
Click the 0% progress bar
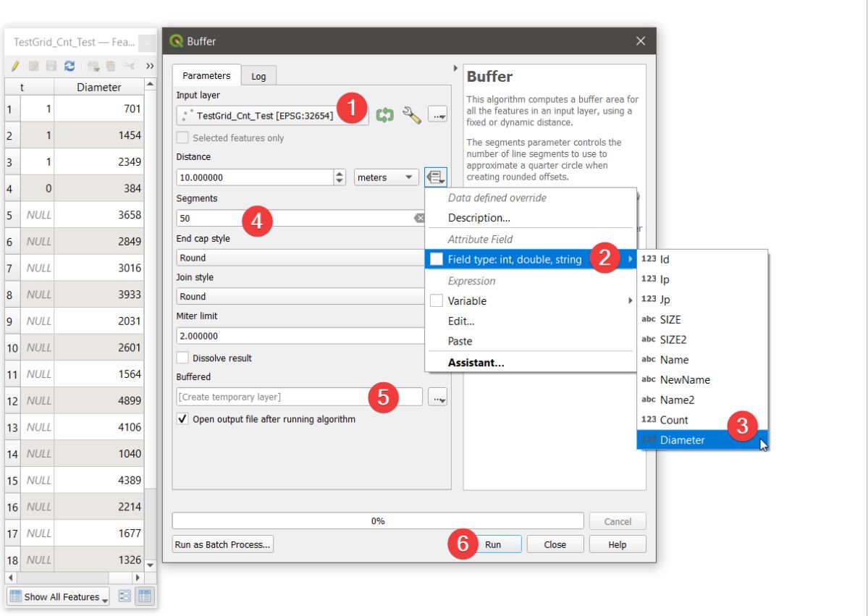coord(378,520)
